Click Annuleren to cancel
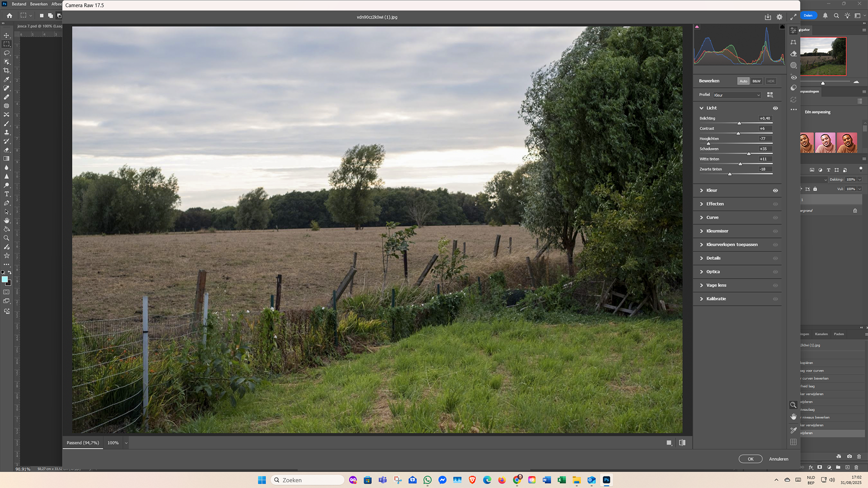 (x=778, y=459)
